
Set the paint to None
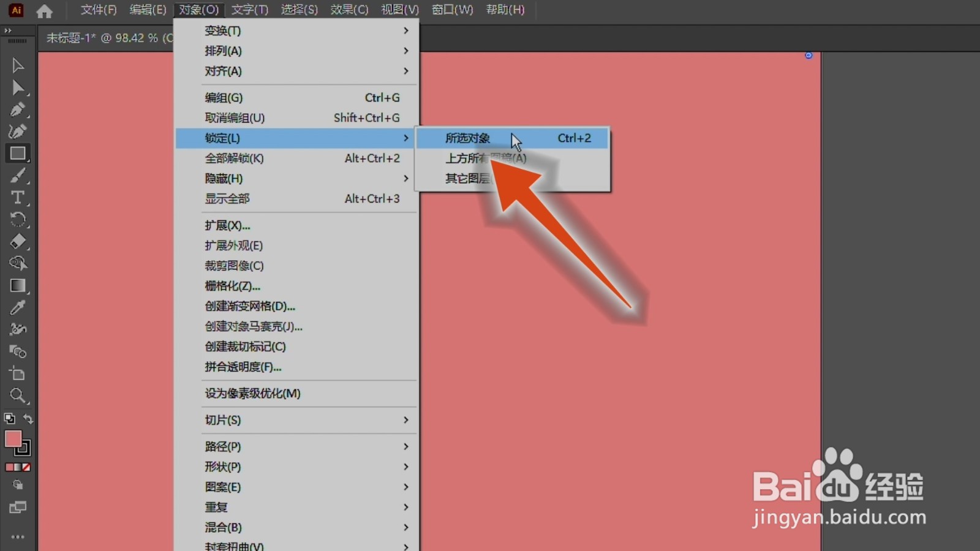point(26,467)
